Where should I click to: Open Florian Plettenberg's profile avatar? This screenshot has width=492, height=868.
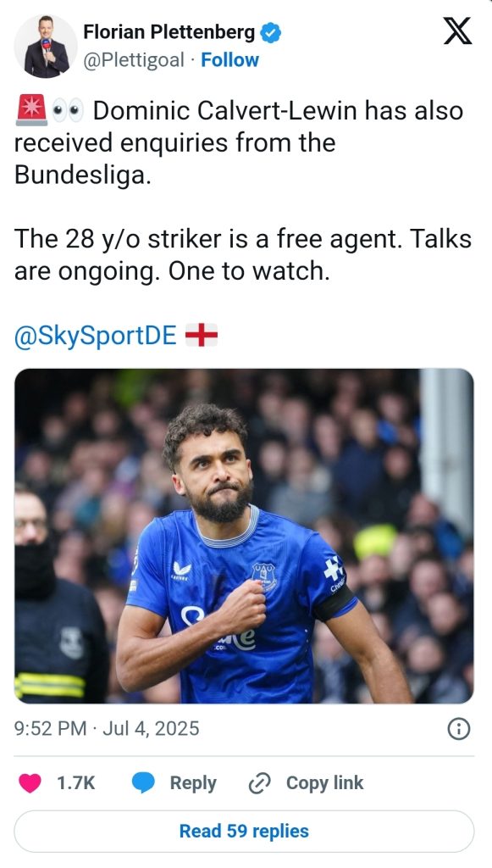pyautogui.click(x=46, y=47)
